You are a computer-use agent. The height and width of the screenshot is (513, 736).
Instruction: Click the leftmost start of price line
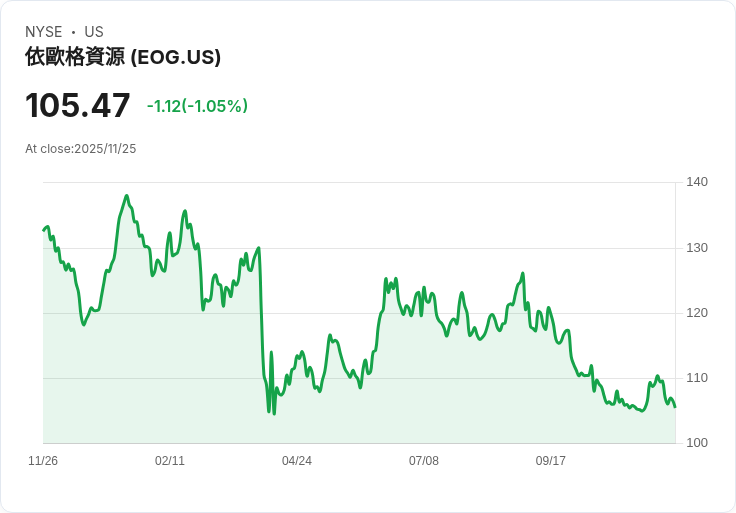coord(44,230)
